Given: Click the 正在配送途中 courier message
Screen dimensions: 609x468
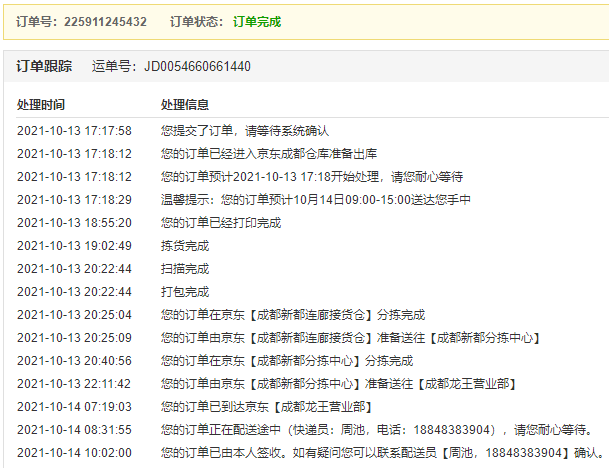Looking at the screenshot, I should 377,430.
